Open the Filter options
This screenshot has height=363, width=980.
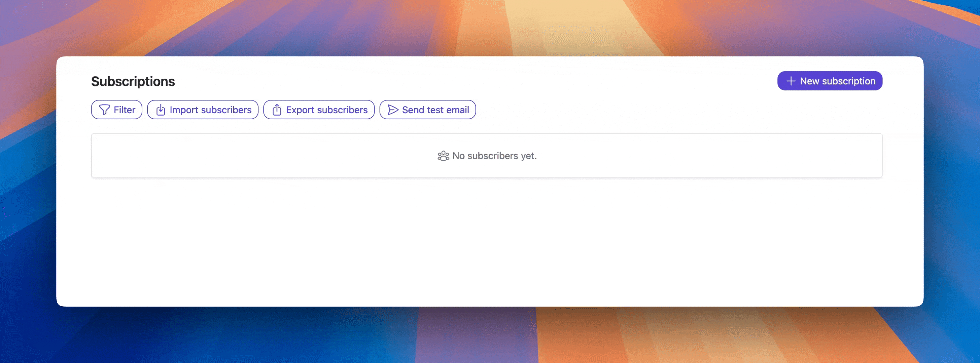116,110
